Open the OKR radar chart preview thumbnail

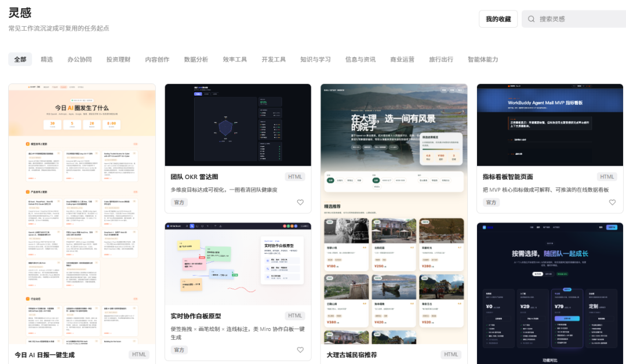click(x=238, y=125)
